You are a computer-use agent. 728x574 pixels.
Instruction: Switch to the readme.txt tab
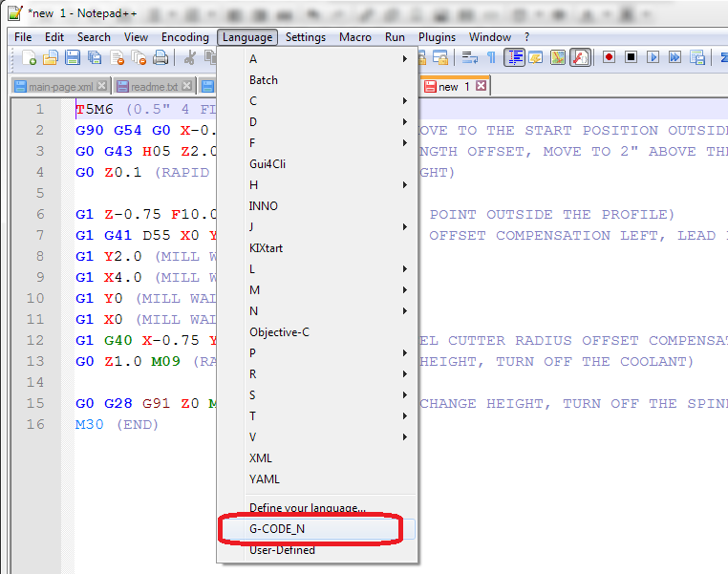click(x=154, y=87)
